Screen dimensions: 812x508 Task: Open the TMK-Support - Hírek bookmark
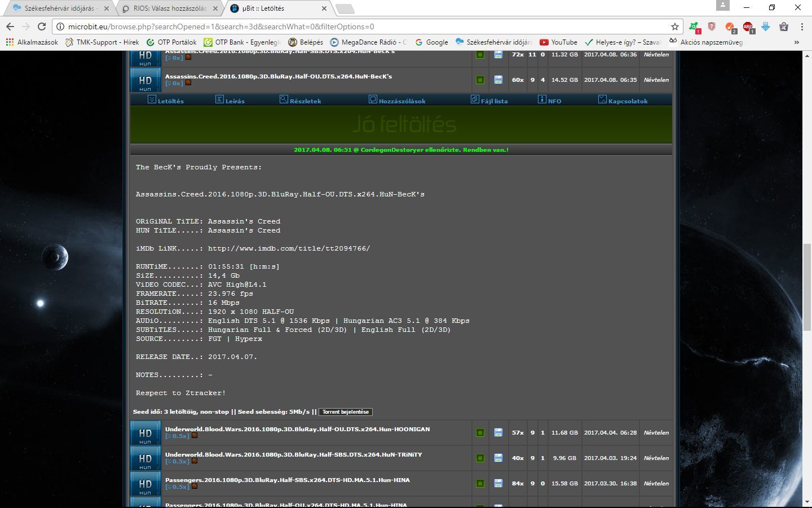[102, 42]
